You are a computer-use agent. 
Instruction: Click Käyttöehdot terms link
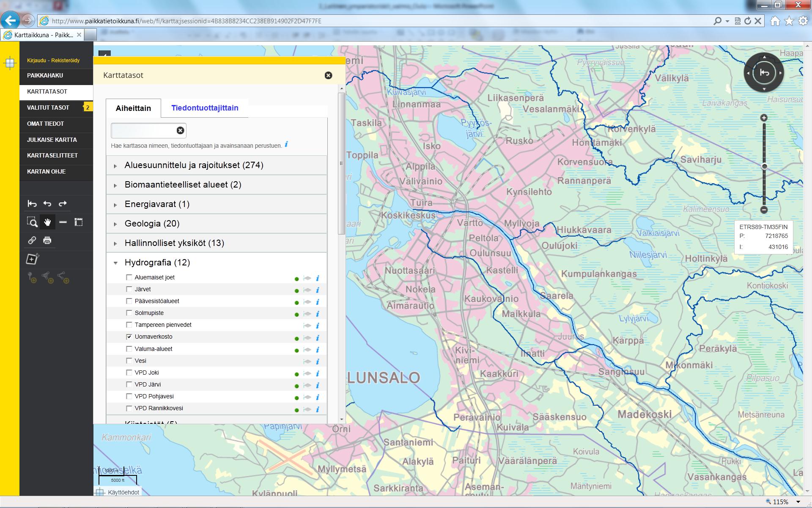click(x=123, y=492)
